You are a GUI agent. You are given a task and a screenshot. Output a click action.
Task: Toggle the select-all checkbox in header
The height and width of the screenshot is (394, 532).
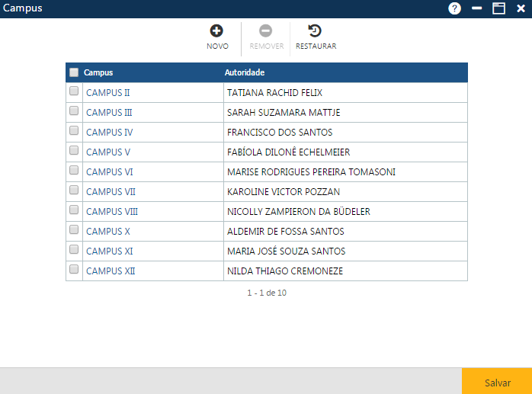(74, 72)
